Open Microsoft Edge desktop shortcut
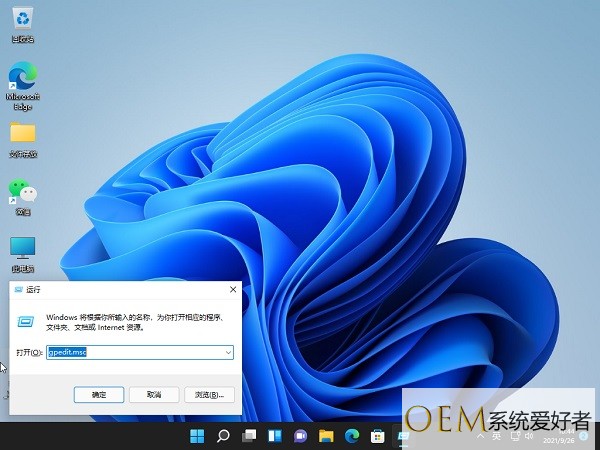Viewport: 600px width, 450px height. (22, 79)
